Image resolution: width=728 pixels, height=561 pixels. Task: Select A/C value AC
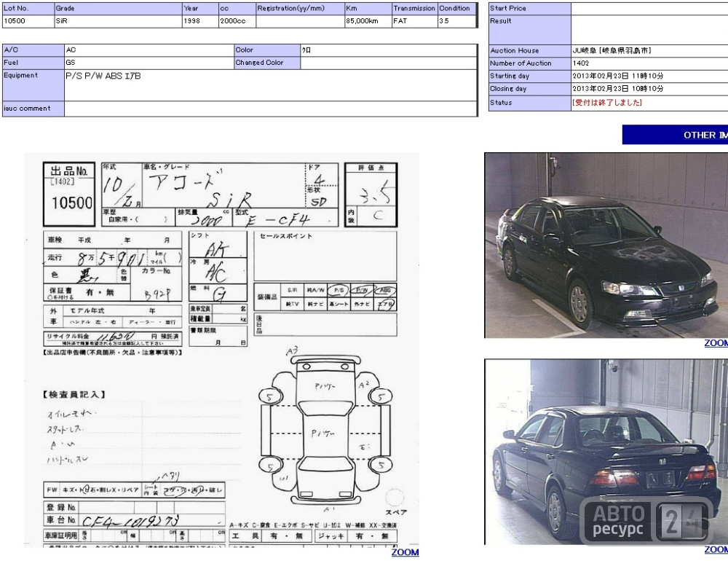(x=71, y=50)
